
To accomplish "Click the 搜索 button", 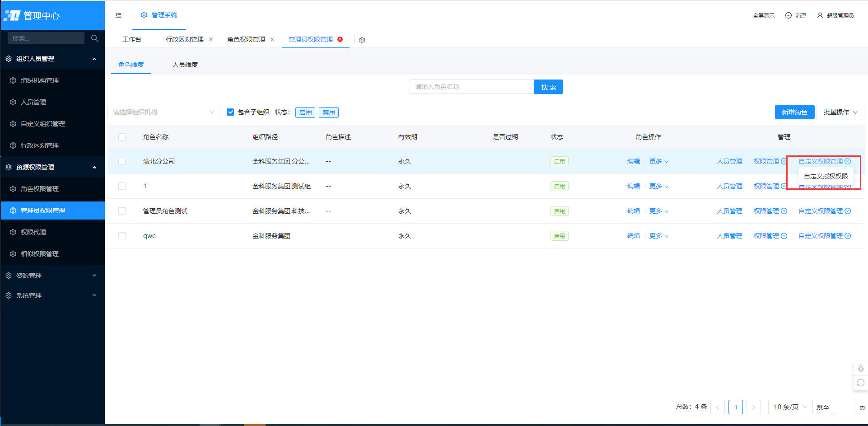I will (x=549, y=87).
